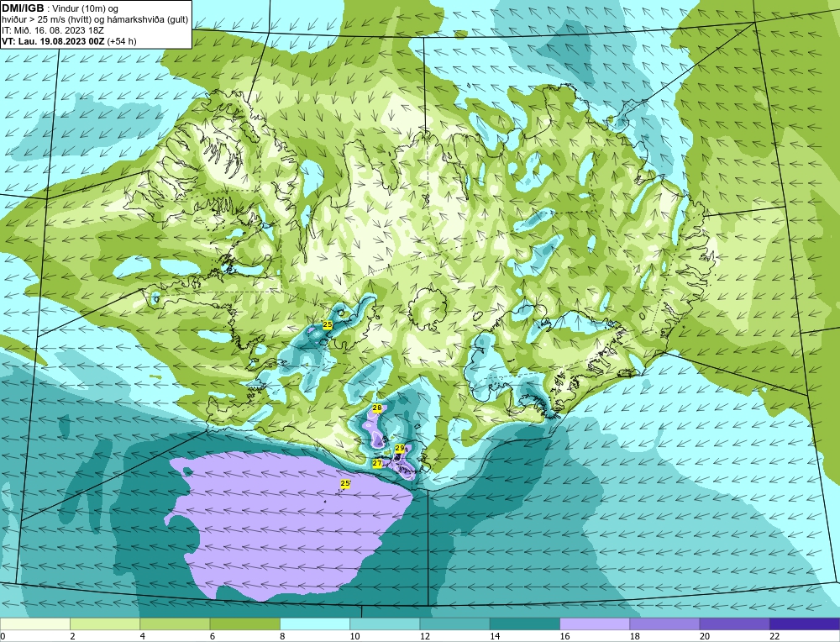Click legend scale number 4
This screenshot has height=642, width=840.
pos(143,637)
